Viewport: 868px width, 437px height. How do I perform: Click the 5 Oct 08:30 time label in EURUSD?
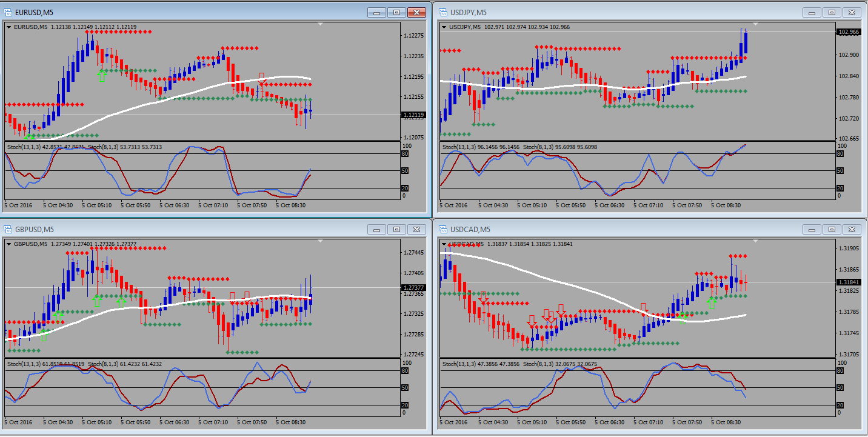click(291, 205)
